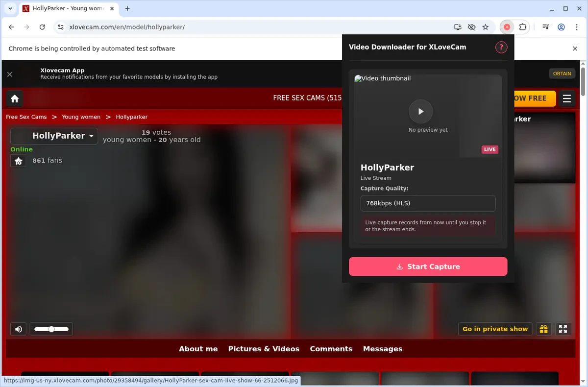588x387 pixels.
Task: Click the '861 fans' text
Action: (x=47, y=160)
